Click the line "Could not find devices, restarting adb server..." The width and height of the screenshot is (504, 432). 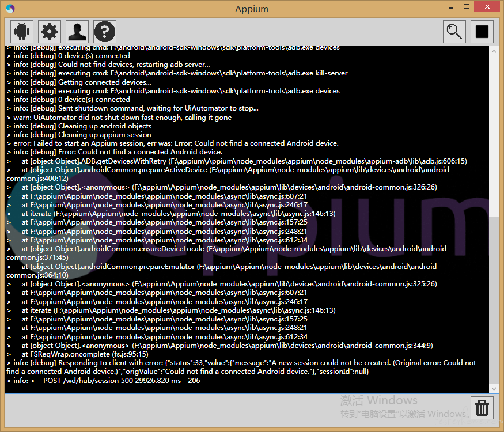(108, 65)
